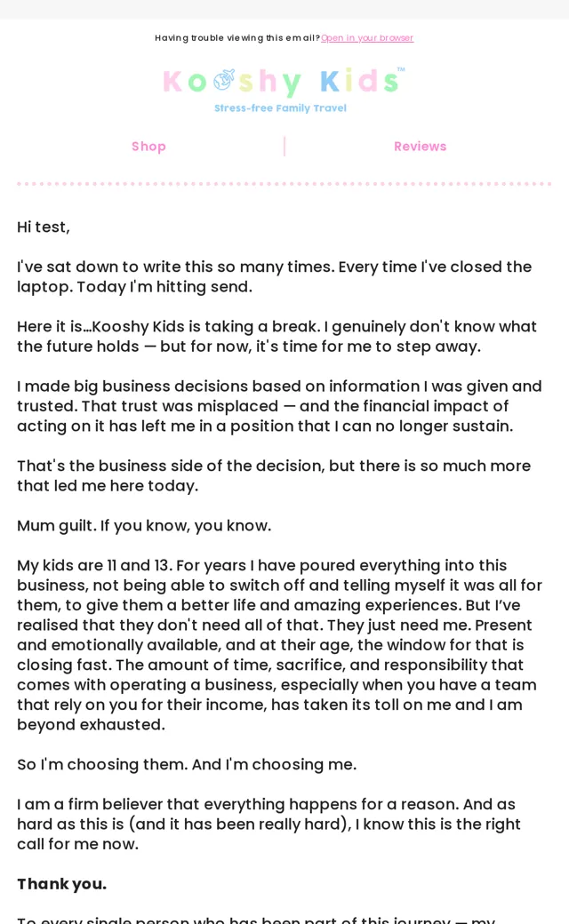Click the 'So I'm choosing them' line
Image resolution: width=569 pixels, height=924 pixels.
point(187,764)
